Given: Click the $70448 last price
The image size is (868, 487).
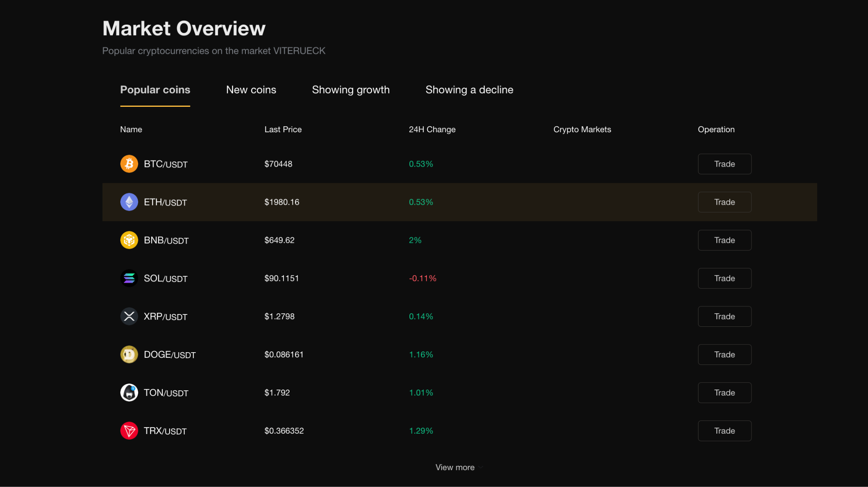Looking at the screenshot, I should tap(278, 164).
